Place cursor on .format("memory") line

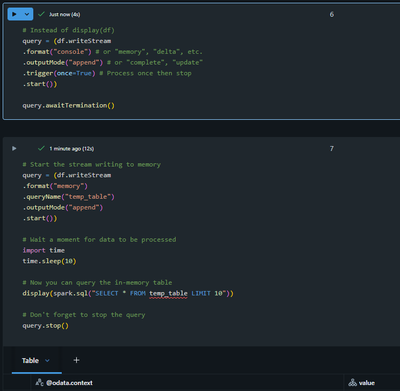55,186
